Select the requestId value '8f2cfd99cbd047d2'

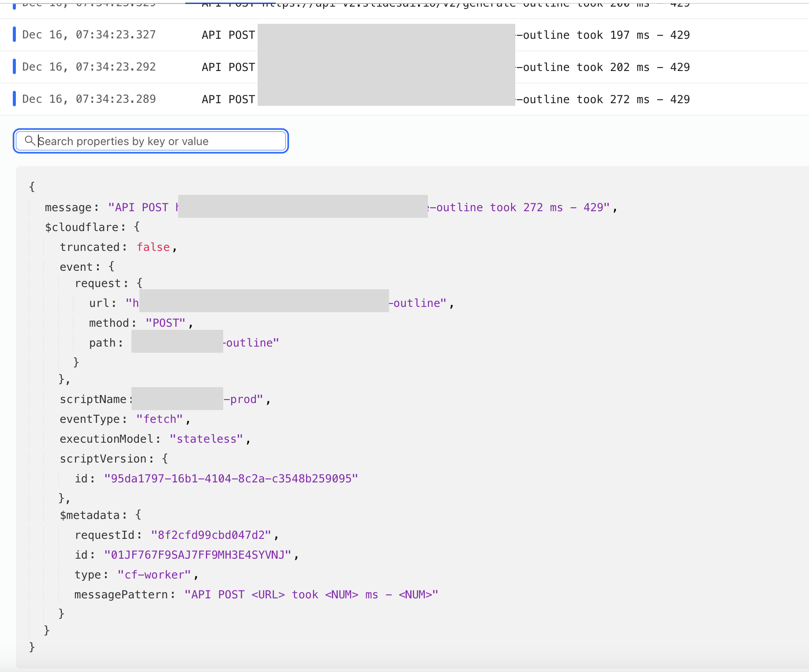pos(211,535)
